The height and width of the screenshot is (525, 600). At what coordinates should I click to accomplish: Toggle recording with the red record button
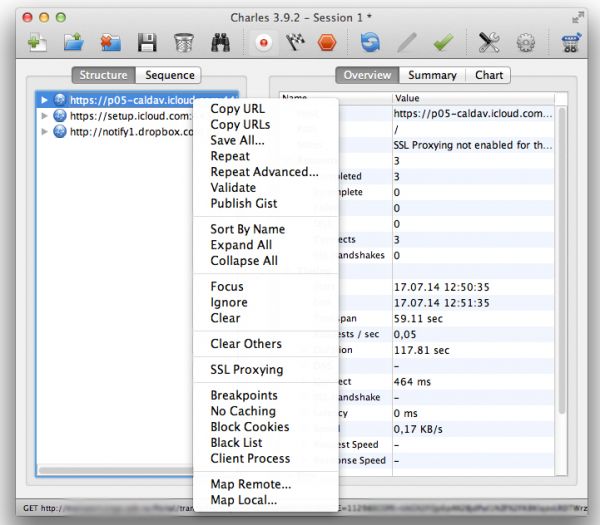(264, 44)
